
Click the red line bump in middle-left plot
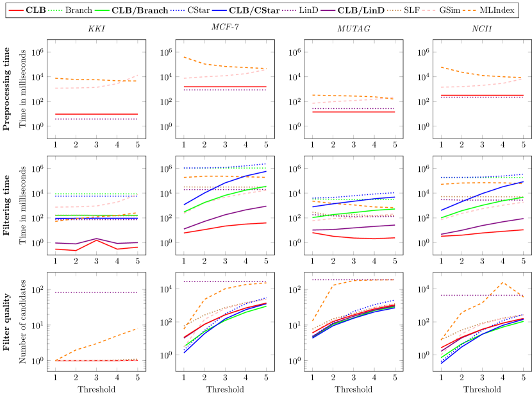coord(96,240)
